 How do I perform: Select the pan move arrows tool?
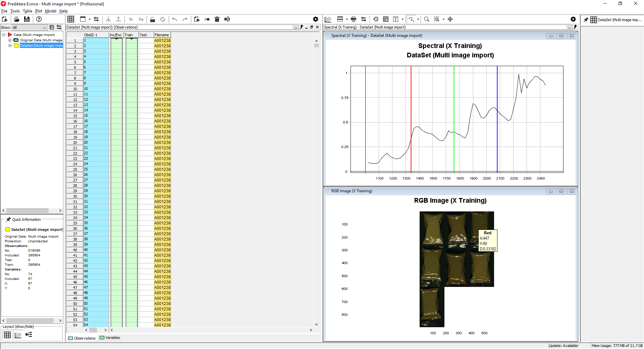pyautogui.click(x=450, y=19)
